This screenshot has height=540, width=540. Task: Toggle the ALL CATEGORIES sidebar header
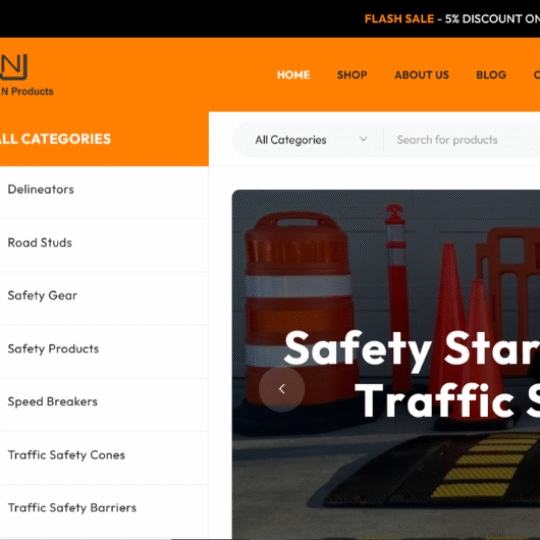click(x=104, y=139)
